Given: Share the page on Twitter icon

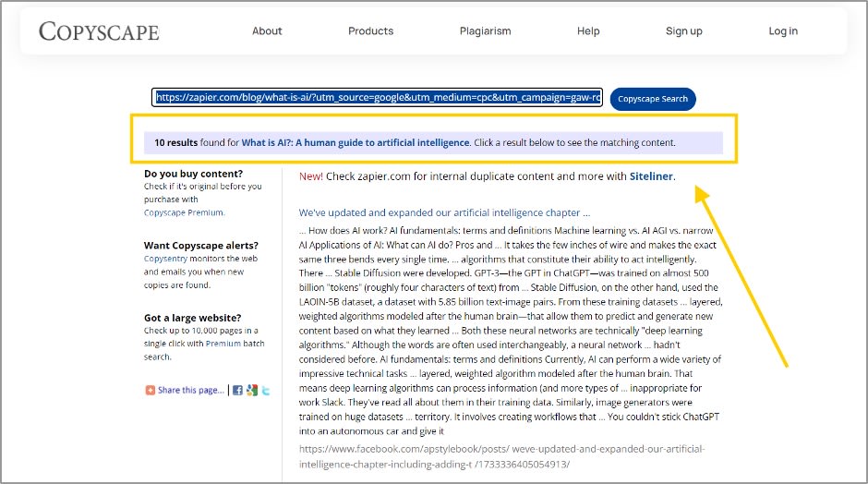Looking at the screenshot, I should tap(266, 391).
